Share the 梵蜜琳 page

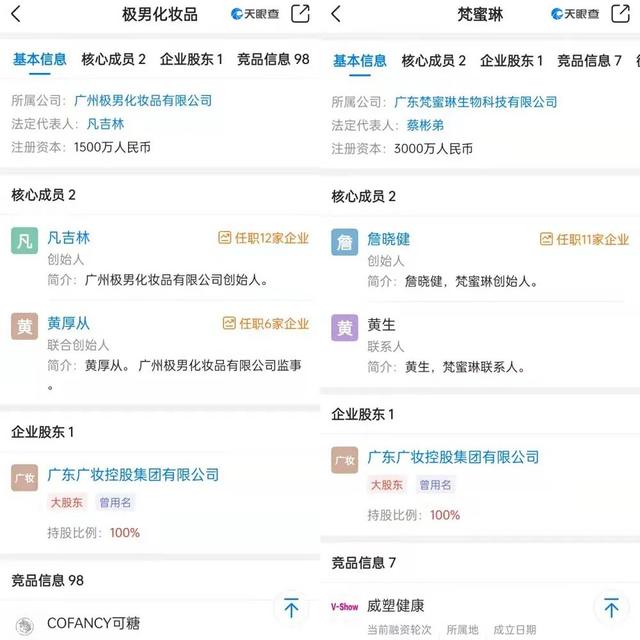pyautogui.click(x=620, y=13)
